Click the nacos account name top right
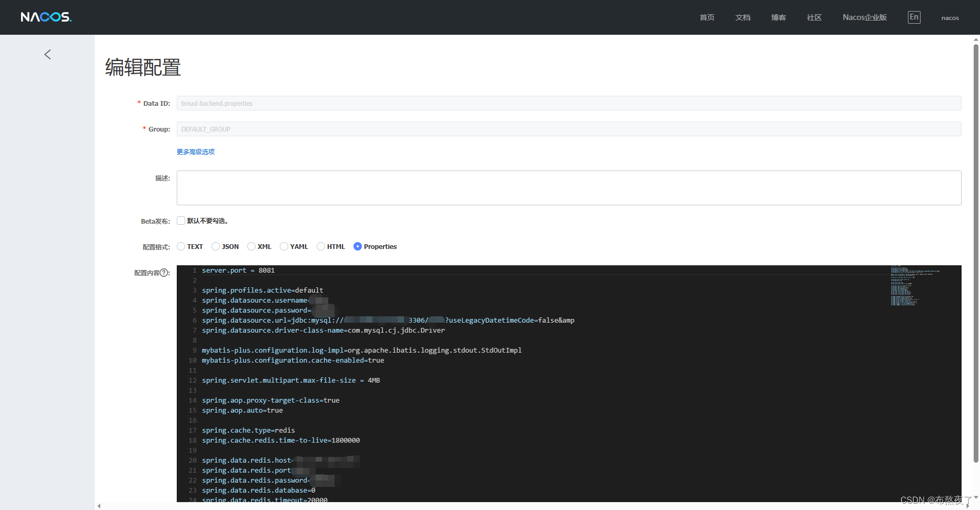 (949, 17)
